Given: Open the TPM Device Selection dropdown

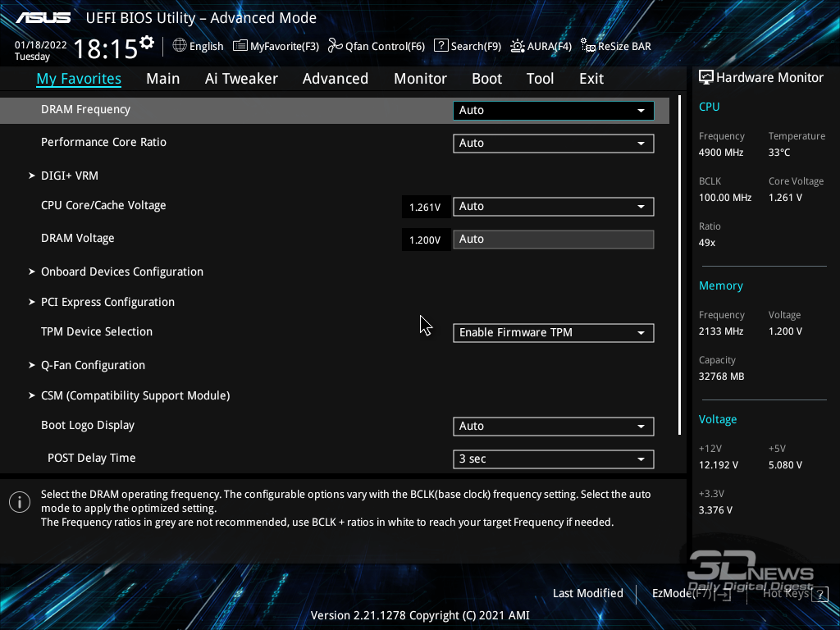Looking at the screenshot, I should tap(554, 333).
